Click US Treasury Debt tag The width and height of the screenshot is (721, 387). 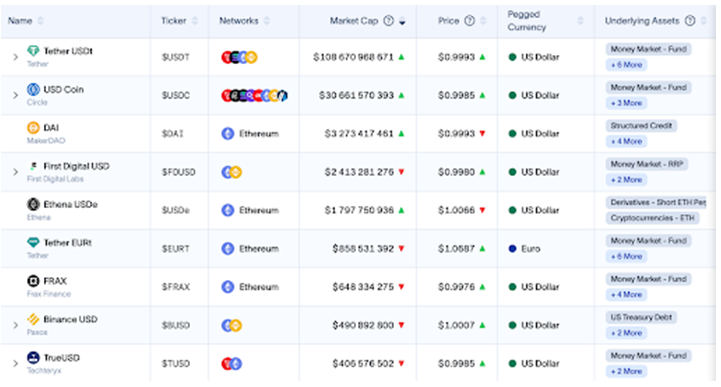pyautogui.click(x=641, y=317)
